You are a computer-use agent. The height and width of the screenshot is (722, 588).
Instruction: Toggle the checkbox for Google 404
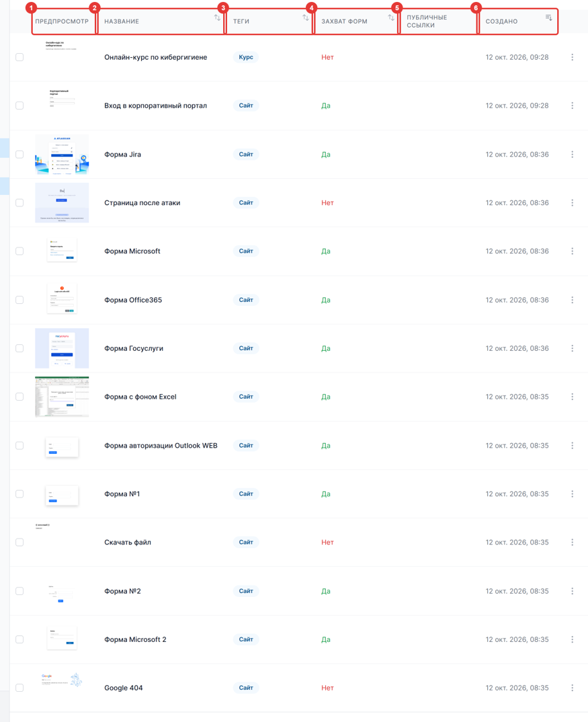(19, 688)
